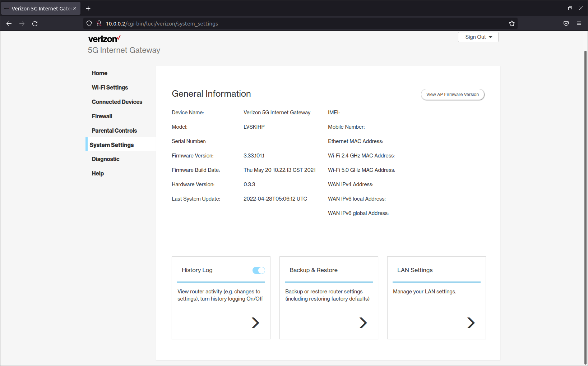
Task: Open the Pocket save icon
Action: [x=566, y=24]
